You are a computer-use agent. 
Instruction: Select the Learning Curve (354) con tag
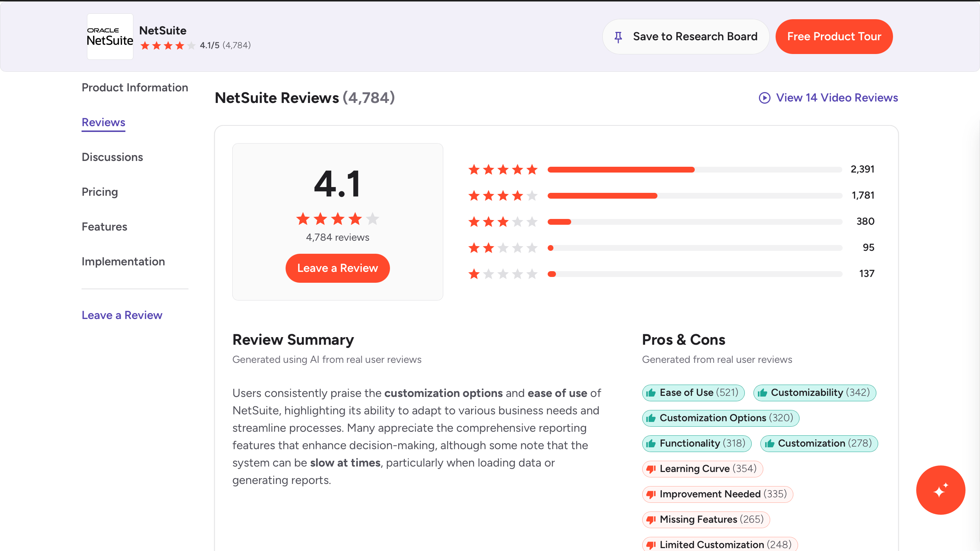pos(702,469)
